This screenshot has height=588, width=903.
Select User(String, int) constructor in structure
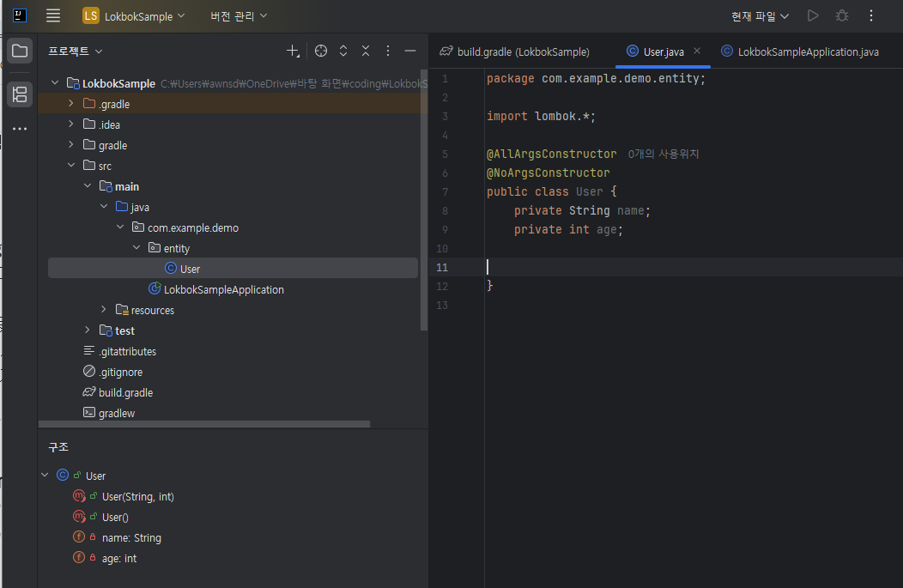coord(137,496)
